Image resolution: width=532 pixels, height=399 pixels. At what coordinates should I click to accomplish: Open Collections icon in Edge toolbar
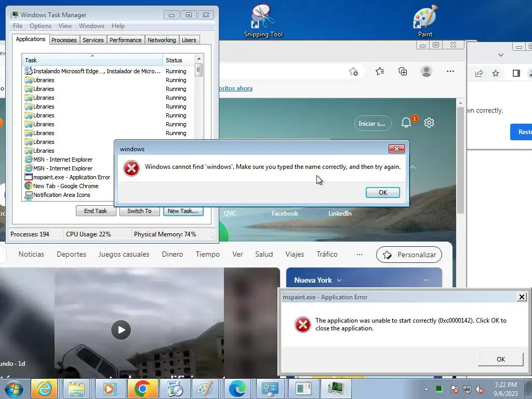point(403,71)
